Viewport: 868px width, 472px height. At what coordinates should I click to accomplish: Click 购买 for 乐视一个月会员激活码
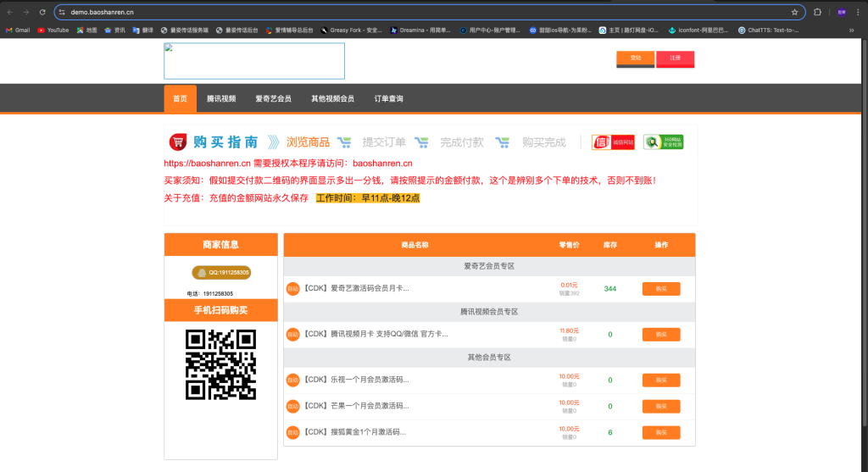tap(661, 380)
